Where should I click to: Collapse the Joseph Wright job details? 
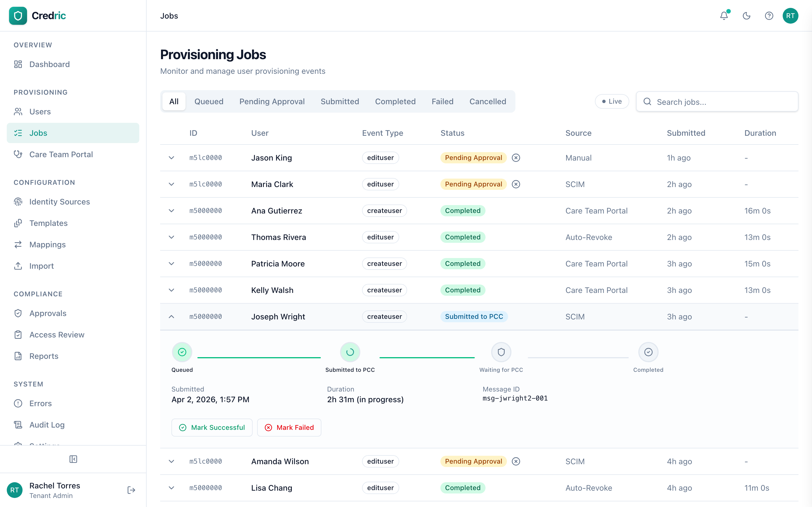coord(172,317)
